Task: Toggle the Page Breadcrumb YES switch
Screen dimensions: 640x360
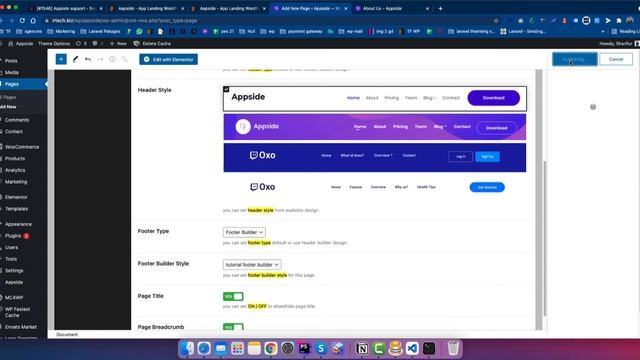Action: [x=233, y=327]
